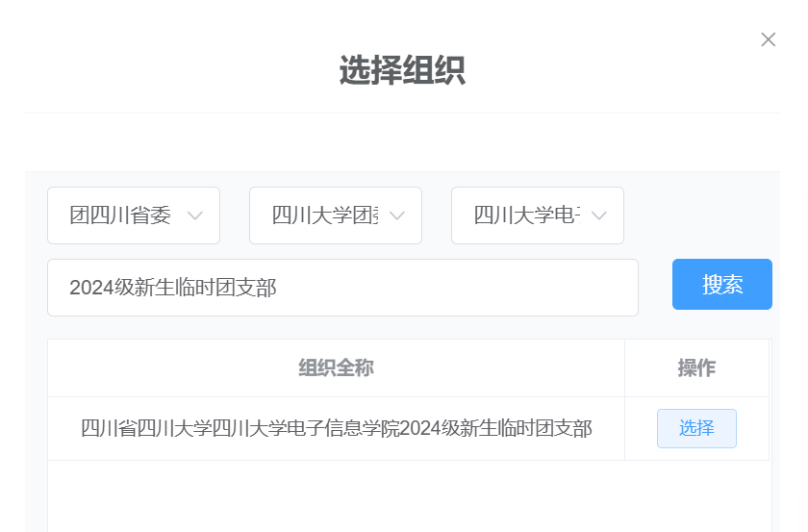Click 选择 for 2024级新生临时团支部 row
This screenshot has width=808, height=532.
(696, 428)
